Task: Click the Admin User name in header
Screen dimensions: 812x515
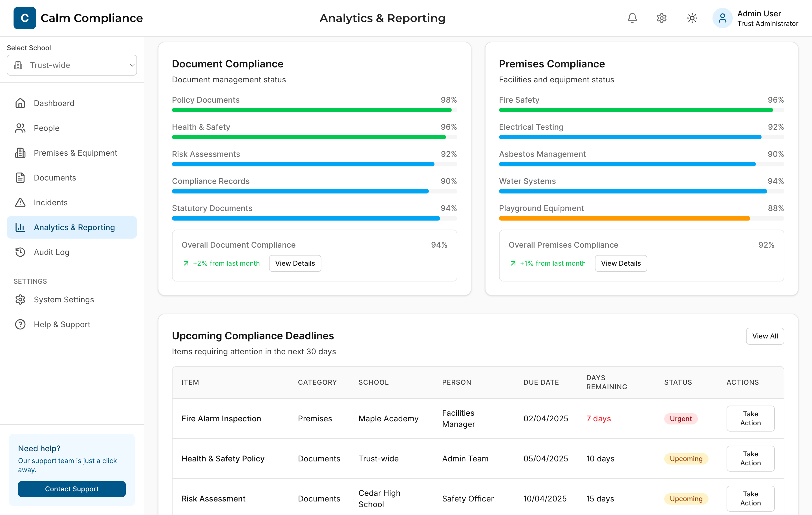Action: (759, 14)
